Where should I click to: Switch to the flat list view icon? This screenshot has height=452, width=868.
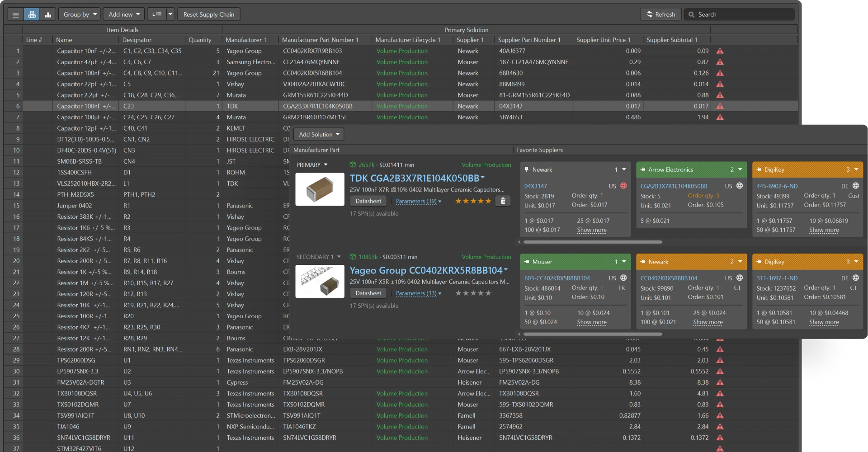(16, 14)
